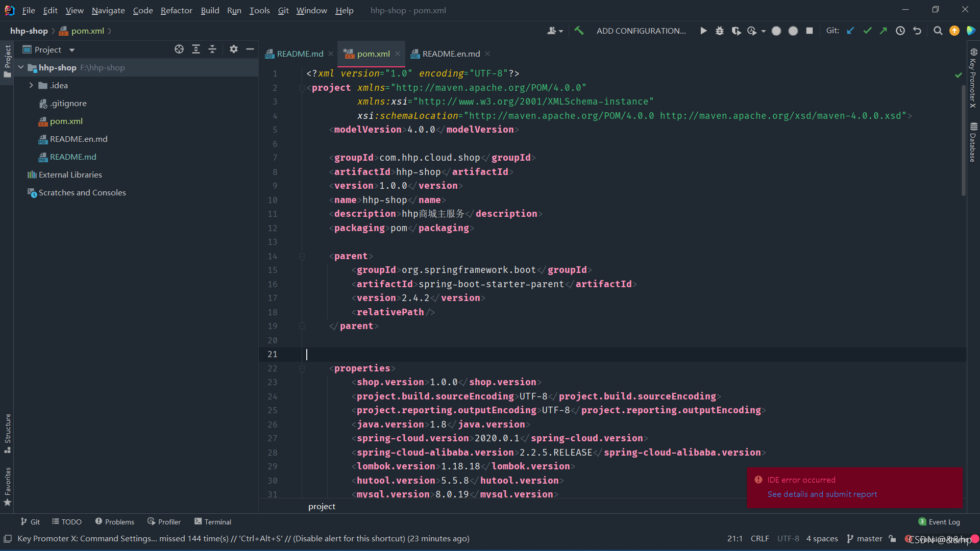Image resolution: width=980 pixels, height=551 pixels.
Task: Click See details and submit report link
Action: [822, 494]
